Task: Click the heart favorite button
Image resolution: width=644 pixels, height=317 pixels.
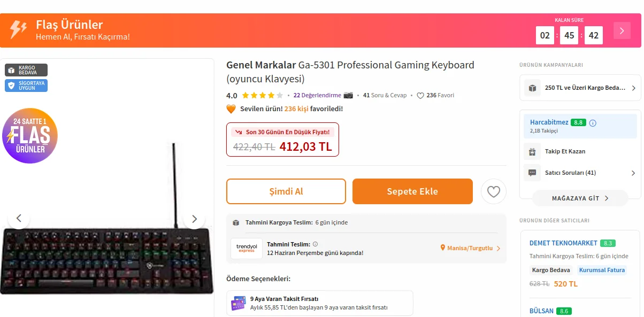Action: point(493,191)
